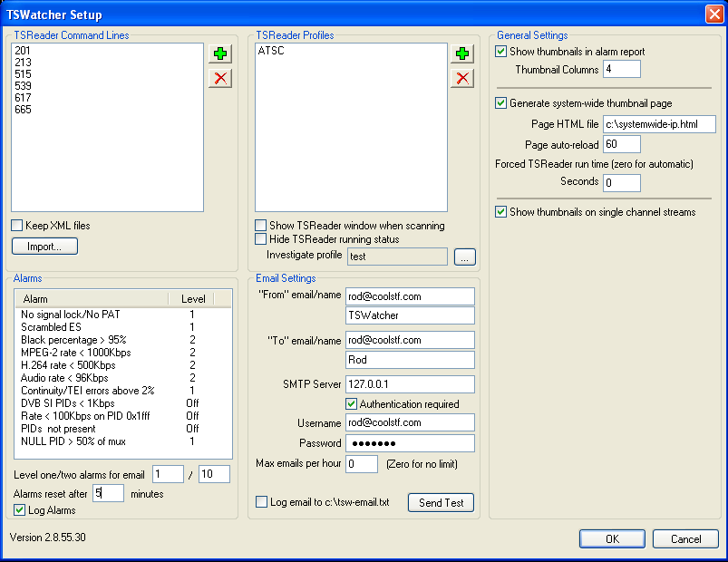Click the Page HTML file field
The image size is (728, 562).
[x=659, y=124]
